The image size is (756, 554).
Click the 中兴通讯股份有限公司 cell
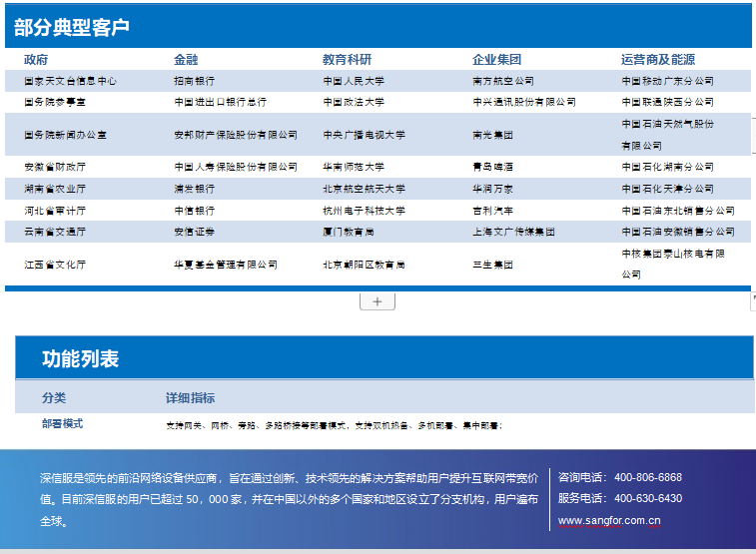pos(524,102)
